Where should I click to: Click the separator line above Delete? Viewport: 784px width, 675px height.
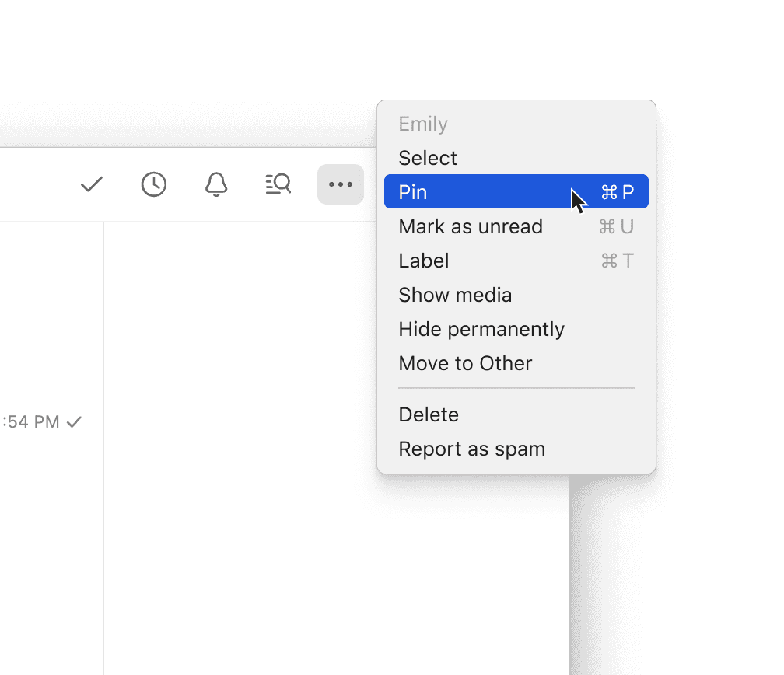516,388
